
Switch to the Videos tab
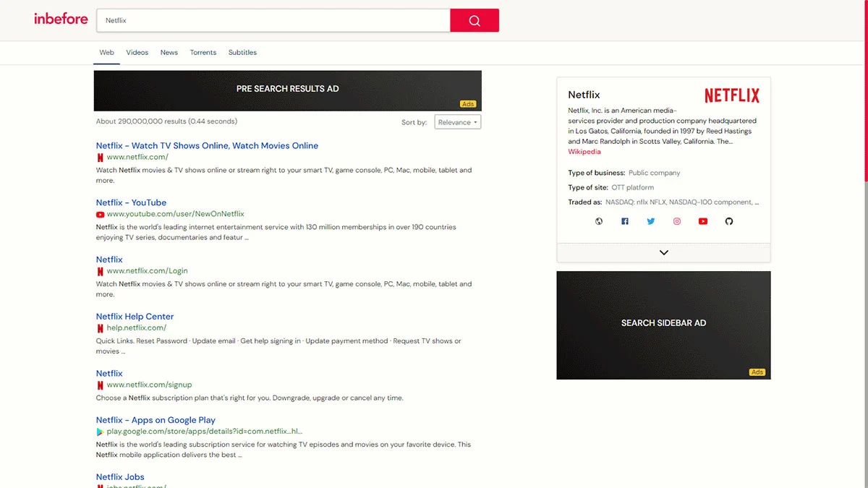(137, 53)
